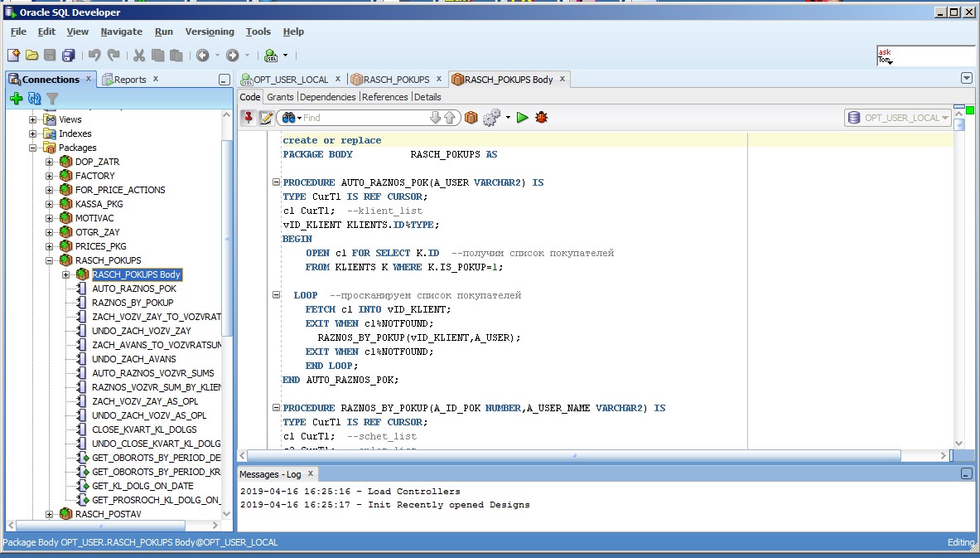The image size is (980, 558).
Task: Select RAZNOS_BY_POKUP procedure in tree
Action: point(133,303)
